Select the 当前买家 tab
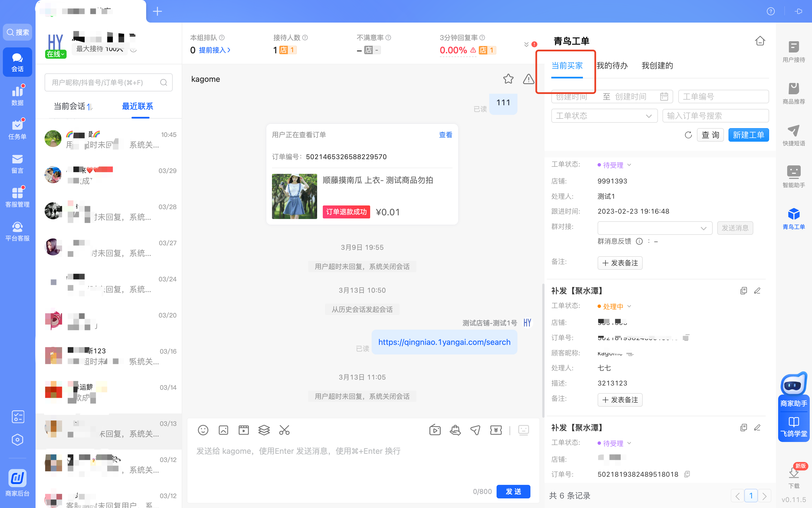This screenshot has height=508, width=812. pos(567,65)
